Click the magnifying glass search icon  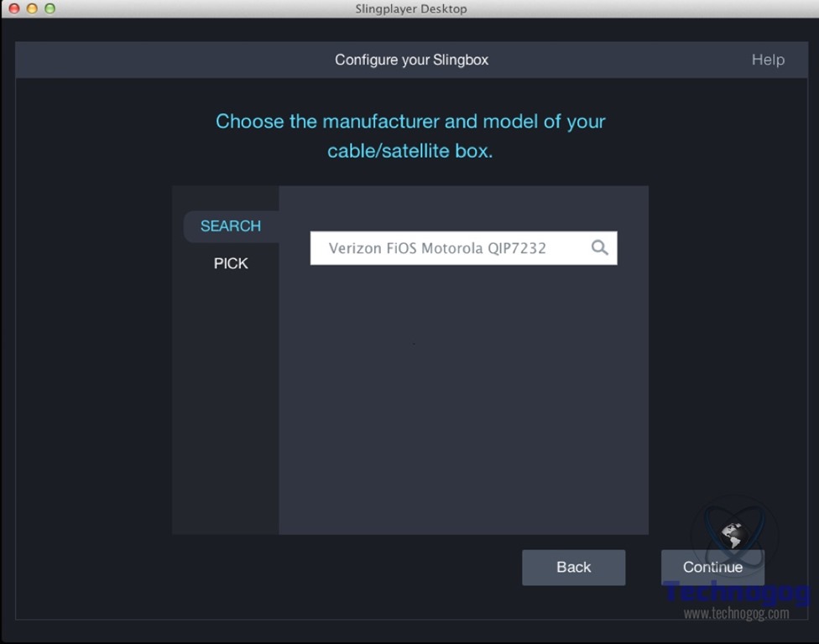pos(599,247)
